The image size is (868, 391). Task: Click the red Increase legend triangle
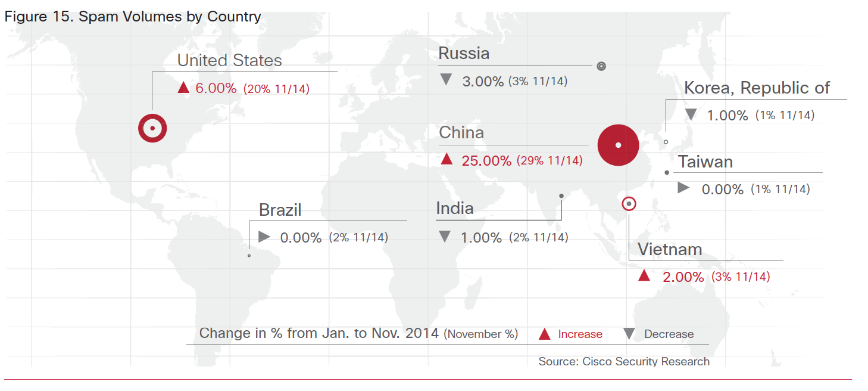point(544,334)
